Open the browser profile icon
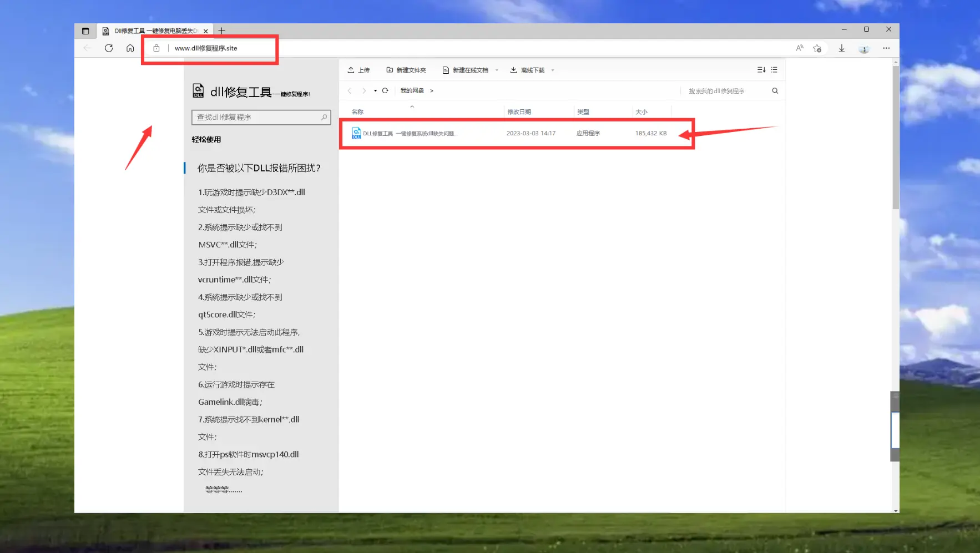 (864, 49)
